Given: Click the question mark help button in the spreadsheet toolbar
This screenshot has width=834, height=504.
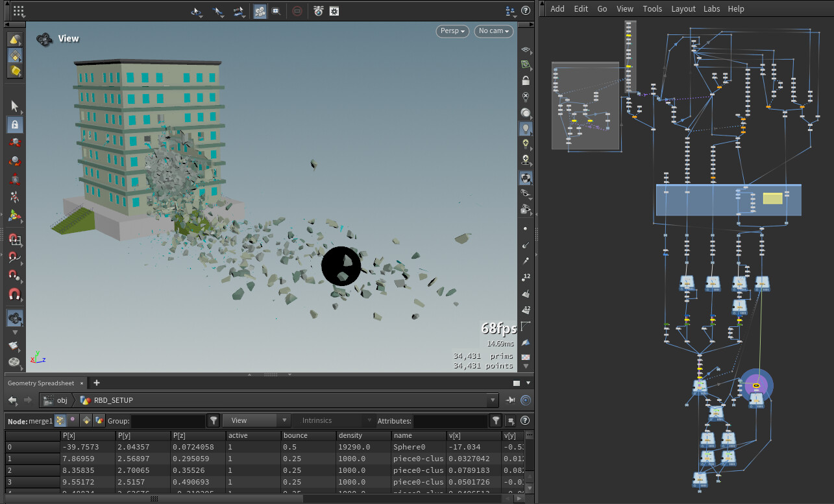Looking at the screenshot, I should tap(524, 420).
